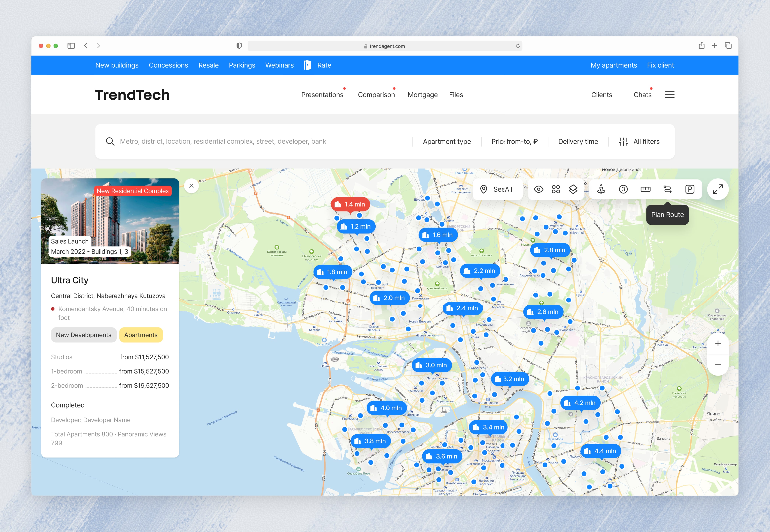Click the 1-bedroom price row

coord(110,371)
